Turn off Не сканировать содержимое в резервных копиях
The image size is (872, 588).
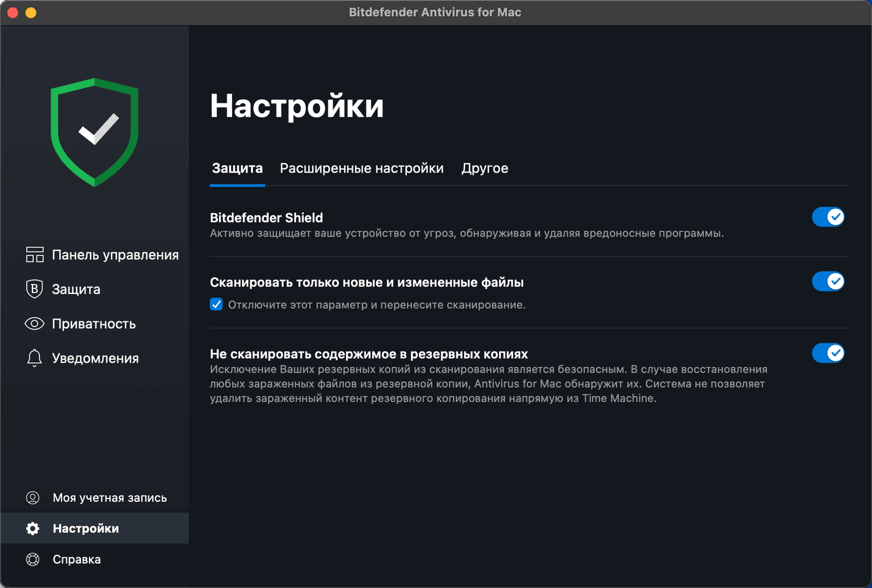(828, 353)
